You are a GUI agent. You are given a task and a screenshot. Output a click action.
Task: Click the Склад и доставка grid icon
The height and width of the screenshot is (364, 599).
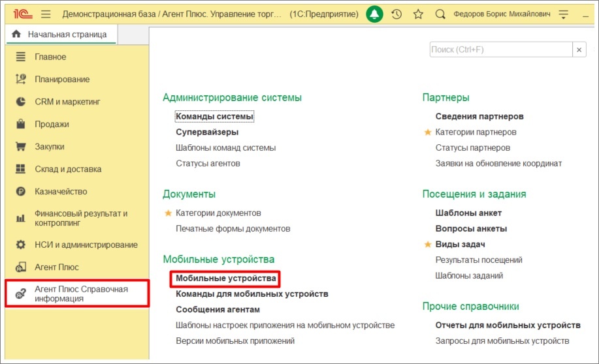pos(21,169)
